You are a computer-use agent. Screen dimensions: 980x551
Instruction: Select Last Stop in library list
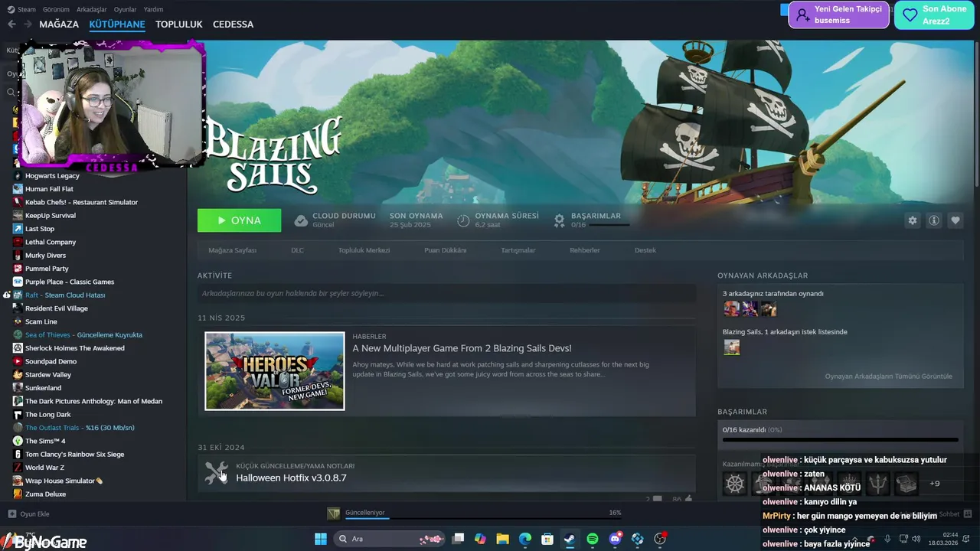point(40,229)
